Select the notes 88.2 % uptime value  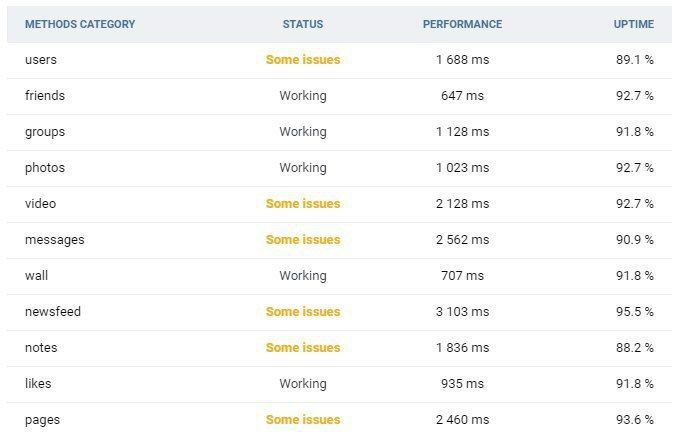coord(635,348)
